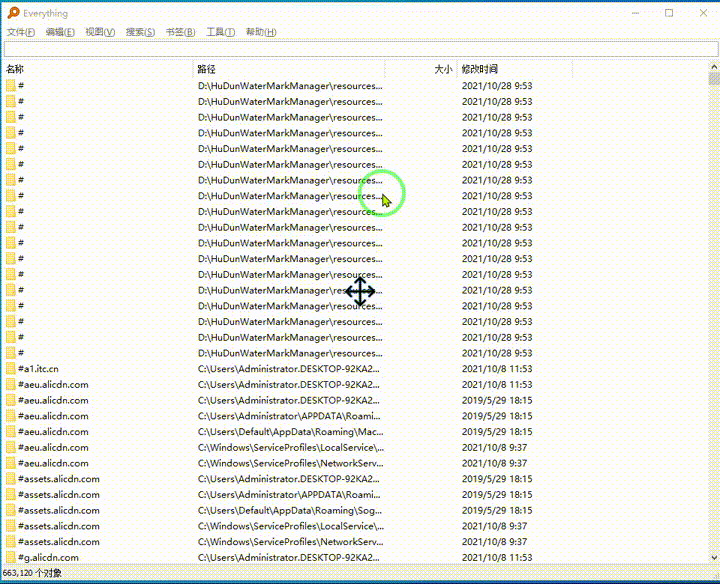The image size is (720, 584).
Task: Click date of #aeu.alicdn.com LocalService row
Action: [494, 447]
